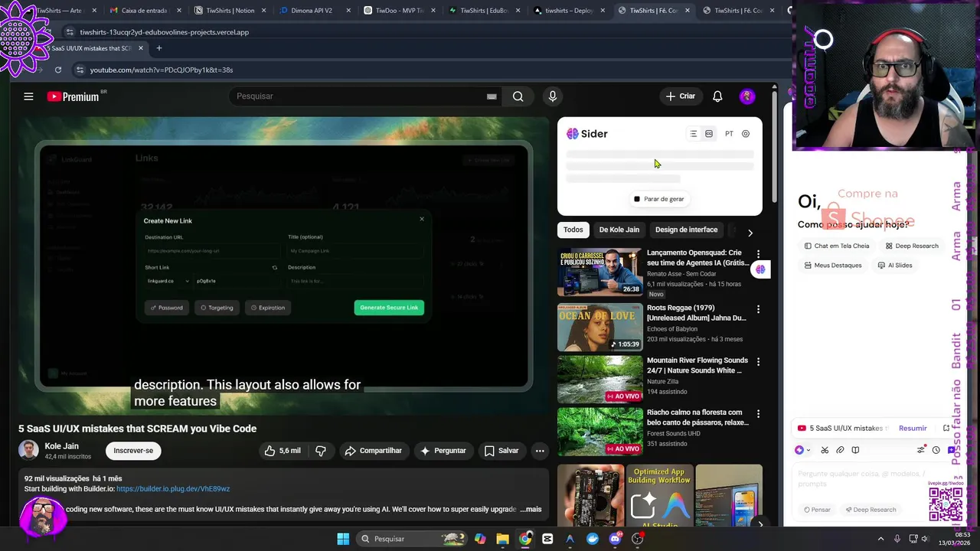Open the YouTube guide hamburger menu

click(x=28, y=96)
